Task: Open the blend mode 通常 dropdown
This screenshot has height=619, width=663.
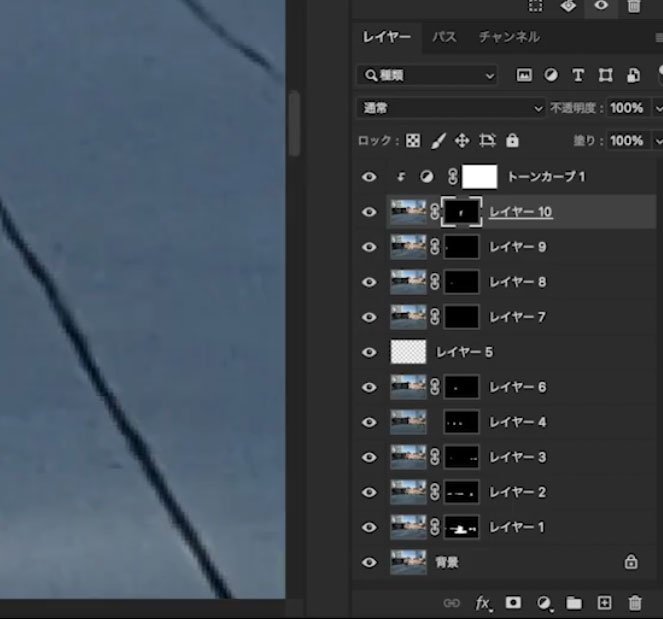Action: 451,108
